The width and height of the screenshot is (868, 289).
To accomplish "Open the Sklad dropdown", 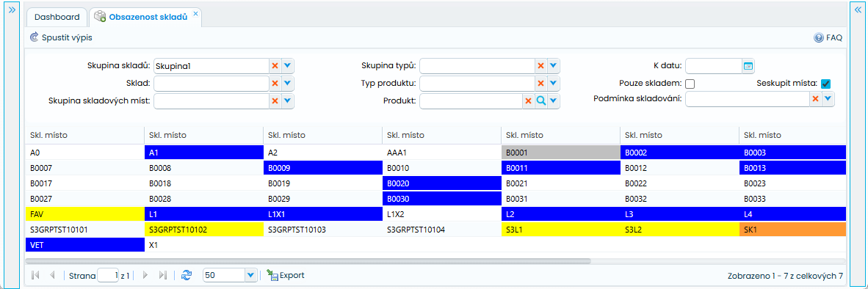I will [287, 84].
